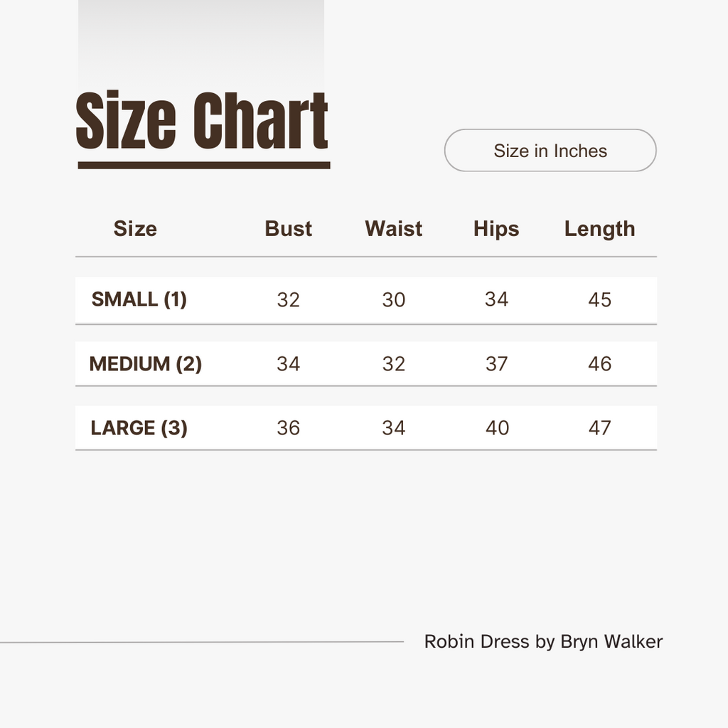Viewport: 728px width, 728px height.
Task: Select the "Hips" column header
Action: [x=496, y=229]
